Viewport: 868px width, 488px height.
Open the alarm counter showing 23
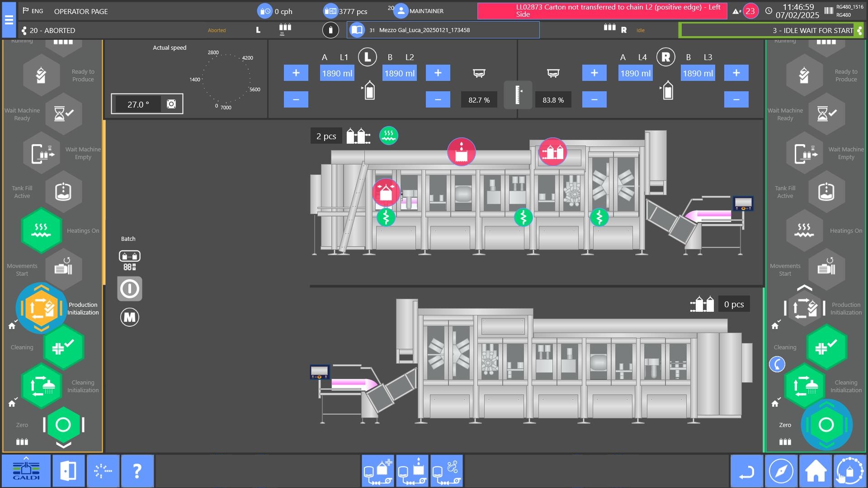coord(750,11)
